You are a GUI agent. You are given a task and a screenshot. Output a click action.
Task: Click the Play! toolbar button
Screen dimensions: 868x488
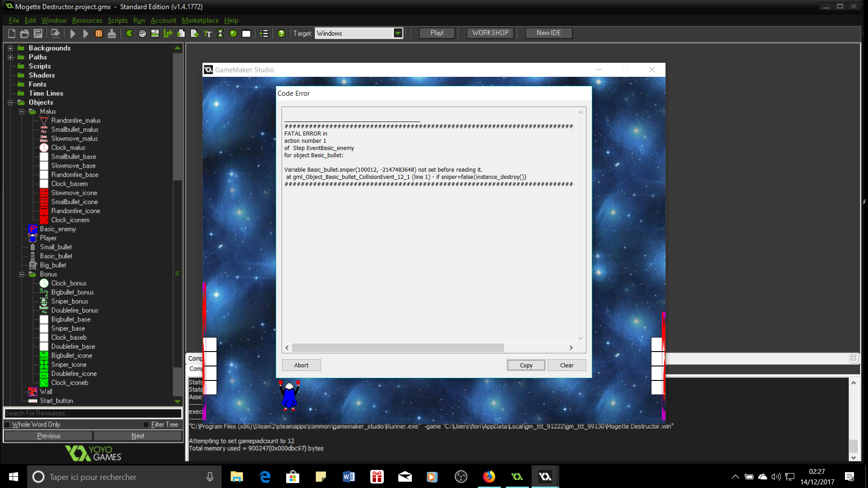437,33
